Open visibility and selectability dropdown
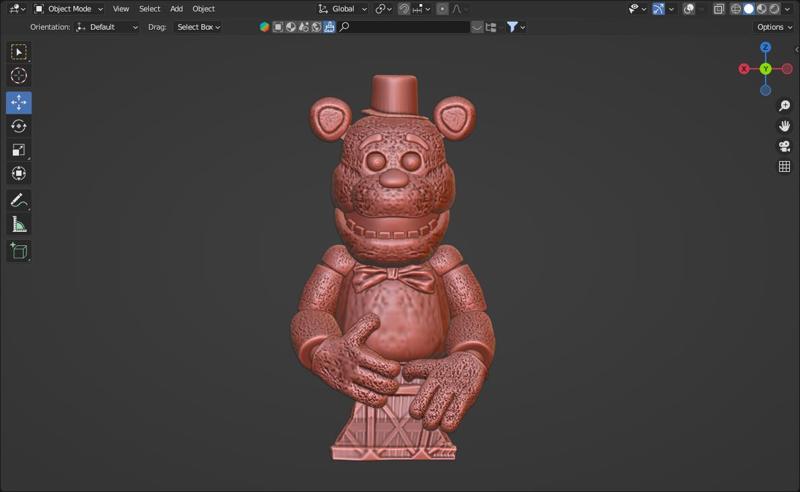Screen dimensions: 800x492 pyautogui.click(x=637, y=9)
